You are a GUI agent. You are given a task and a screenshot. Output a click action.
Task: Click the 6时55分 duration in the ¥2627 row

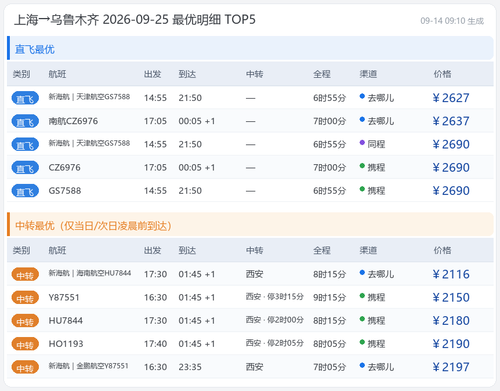(x=329, y=98)
